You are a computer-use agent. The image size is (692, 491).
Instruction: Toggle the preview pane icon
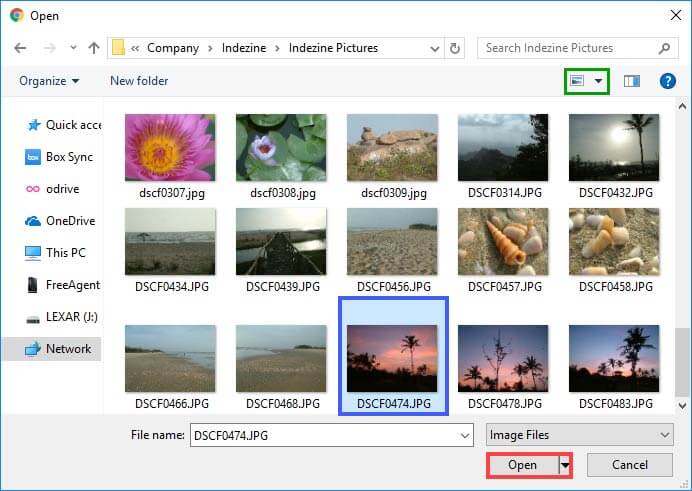click(631, 81)
